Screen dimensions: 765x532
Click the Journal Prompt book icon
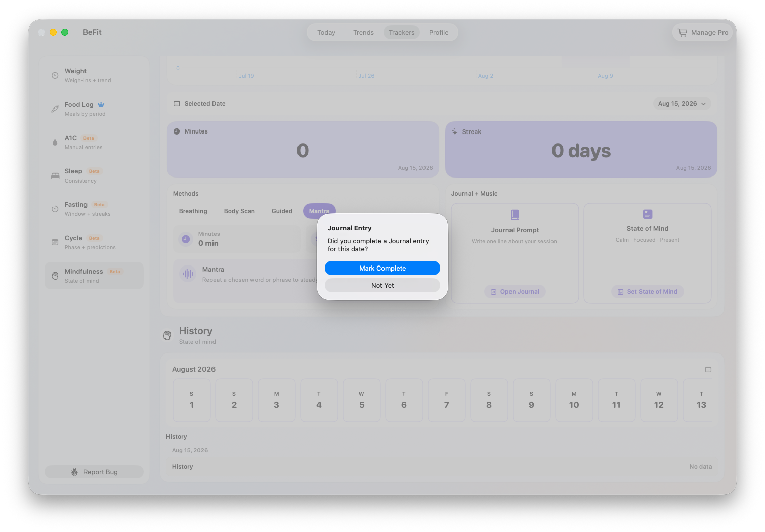point(515,215)
